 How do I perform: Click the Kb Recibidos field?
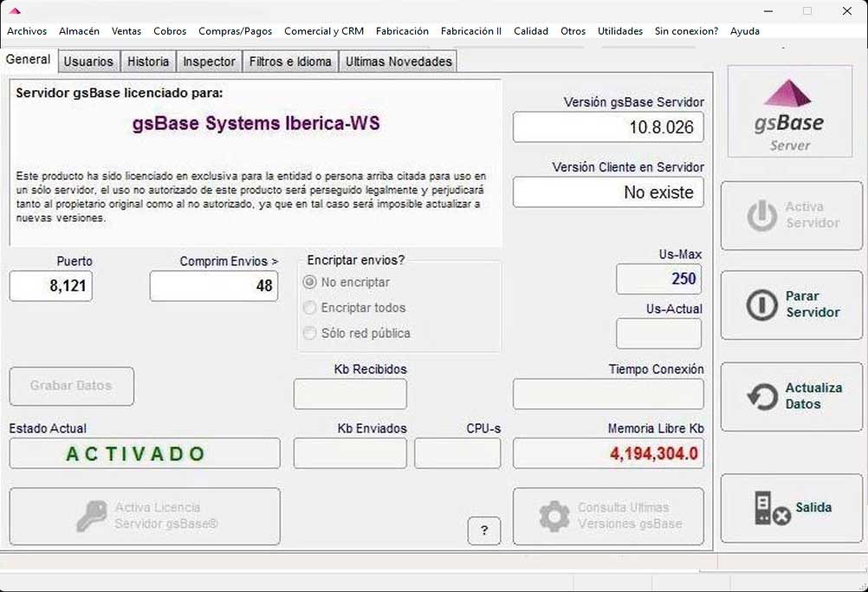click(x=351, y=394)
